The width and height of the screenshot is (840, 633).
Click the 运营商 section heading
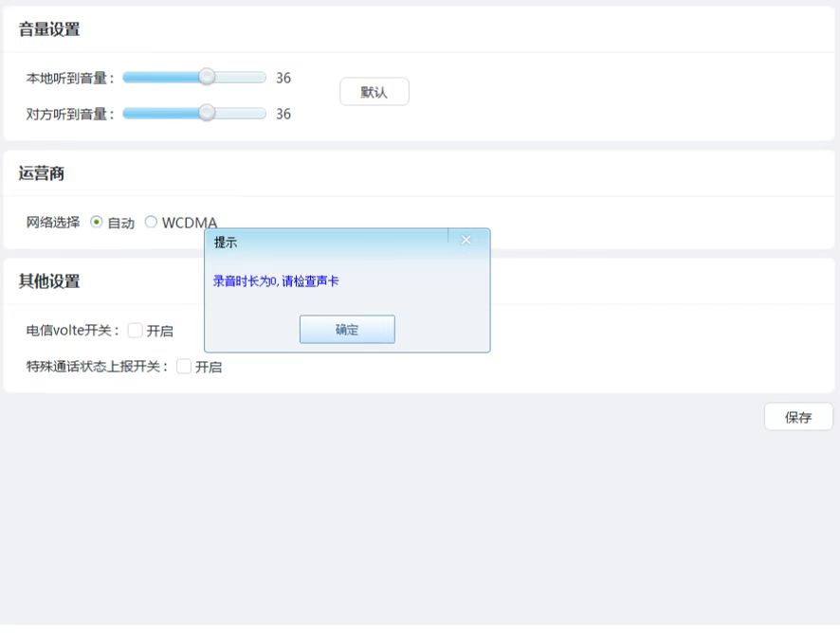click(x=42, y=173)
